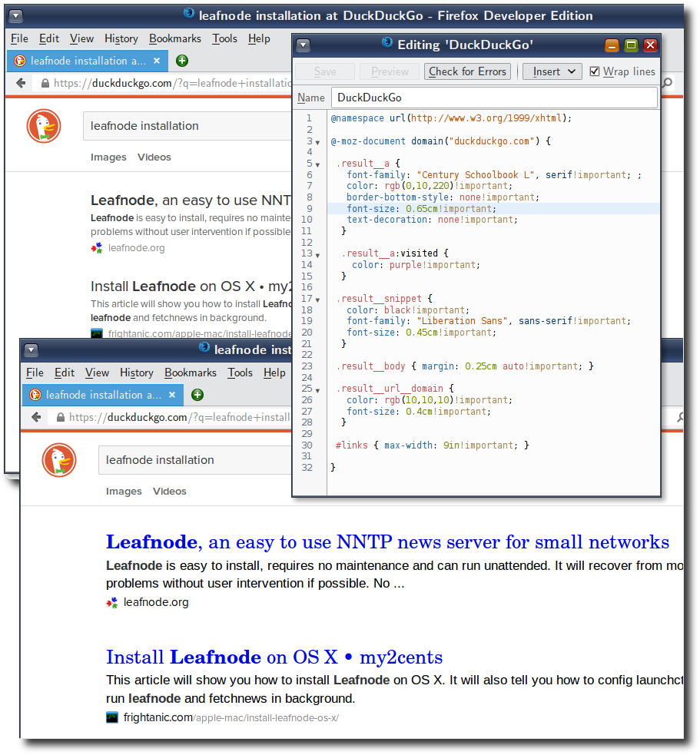Open the Help menu in lower Firefox window

[x=274, y=373]
